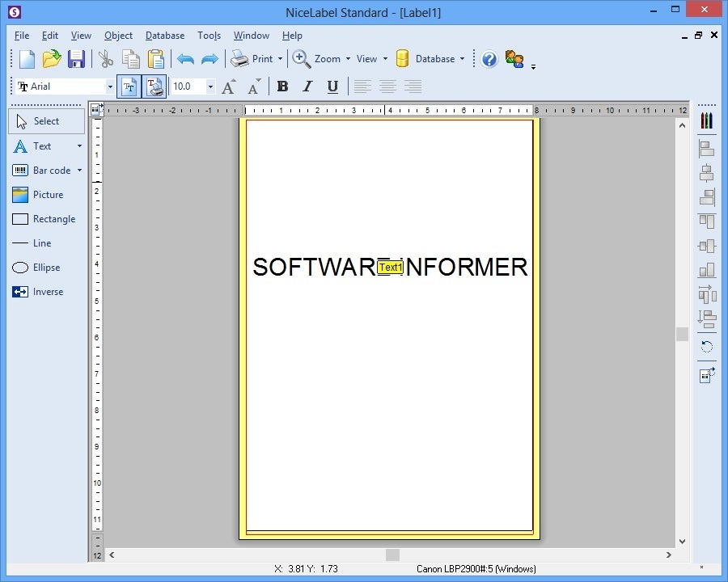
Task: Choose the Line tool
Action: [x=32, y=243]
